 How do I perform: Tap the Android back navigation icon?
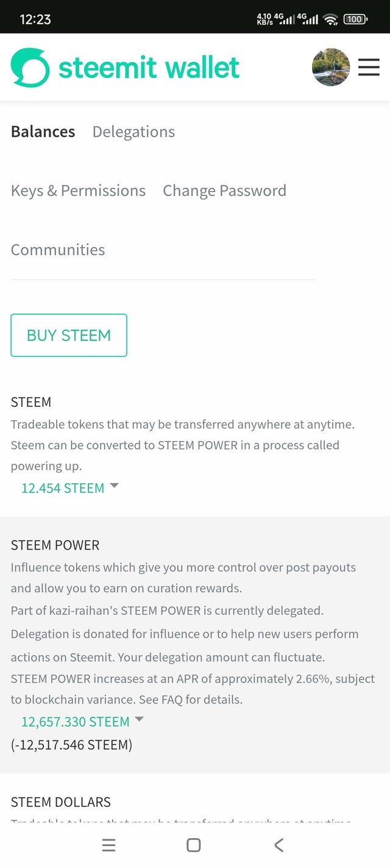click(x=279, y=845)
